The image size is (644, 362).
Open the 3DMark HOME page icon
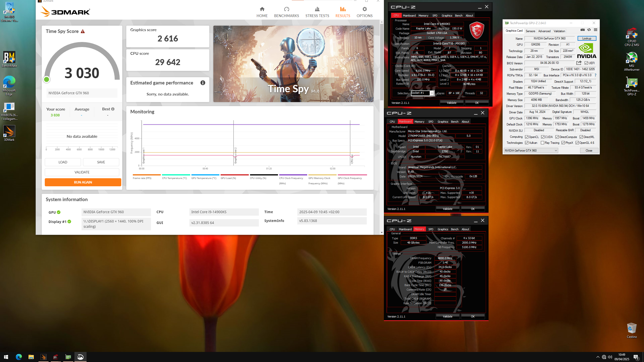click(262, 9)
